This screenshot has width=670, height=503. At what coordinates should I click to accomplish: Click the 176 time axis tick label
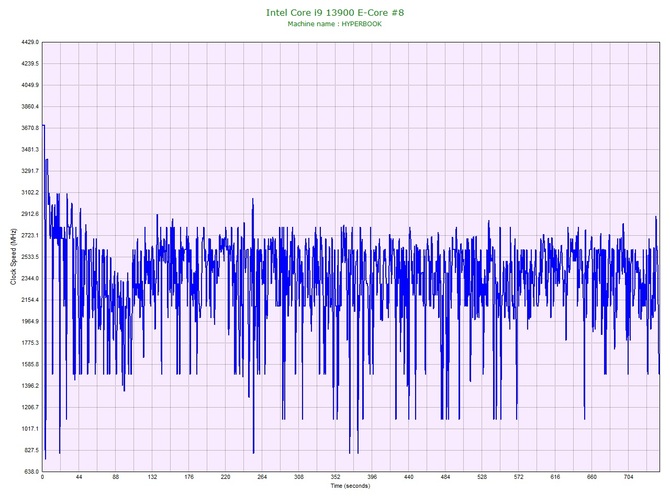pos(189,477)
